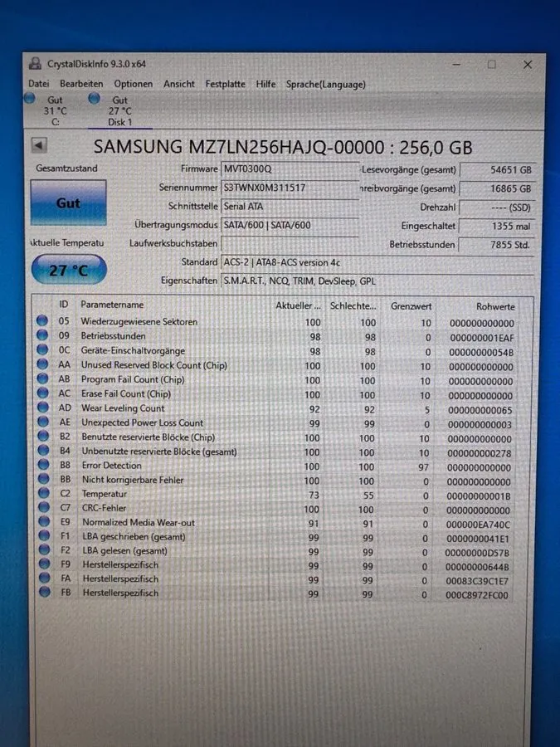Image resolution: width=560 pixels, height=747 pixels.
Task: Click the ID column header
Action: click(64, 304)
